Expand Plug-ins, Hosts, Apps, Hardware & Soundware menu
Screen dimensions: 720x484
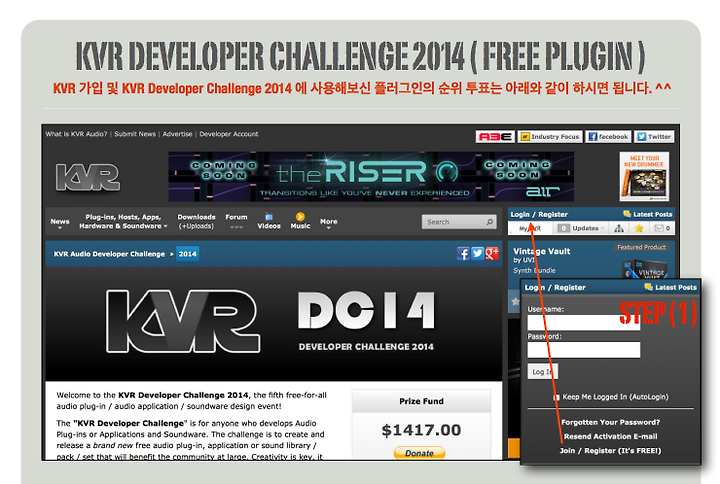coord(123,221)
